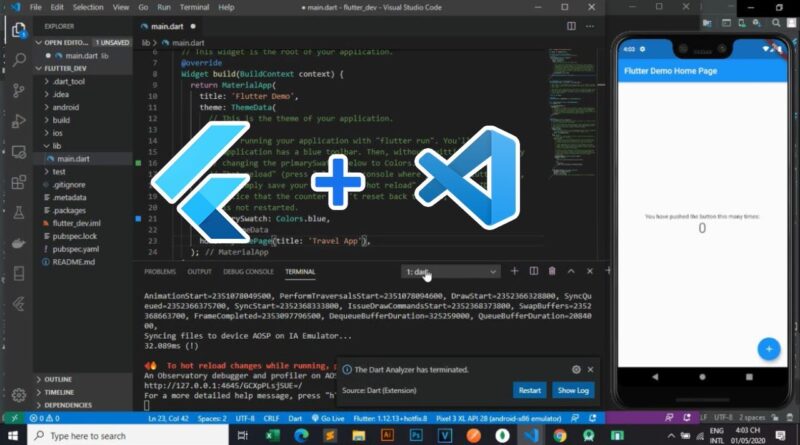This screenshot has height=445, width=800.
Task: Open pubspec.yaml in the file explorer
Action: (x=74, y=248)
